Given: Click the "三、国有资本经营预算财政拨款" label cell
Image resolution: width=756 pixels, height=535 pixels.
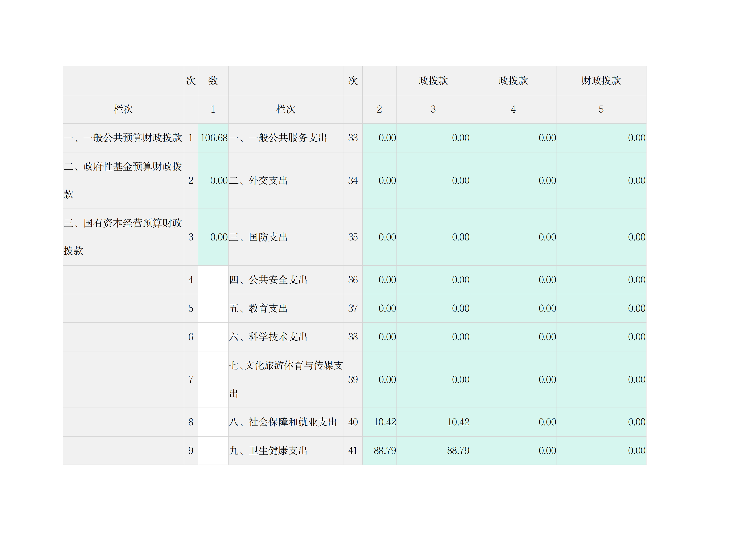Looking at the screenshot, I should (123, 237).
